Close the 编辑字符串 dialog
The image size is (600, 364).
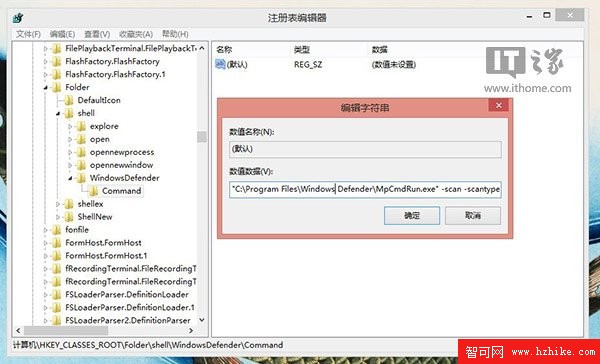(x=499, y=105)
